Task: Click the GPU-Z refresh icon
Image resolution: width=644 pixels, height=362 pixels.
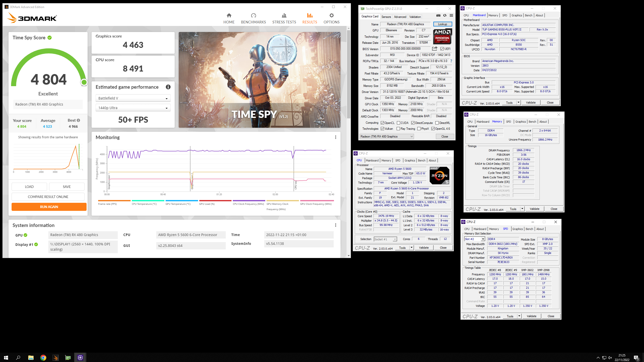Action: click(445, 15)
